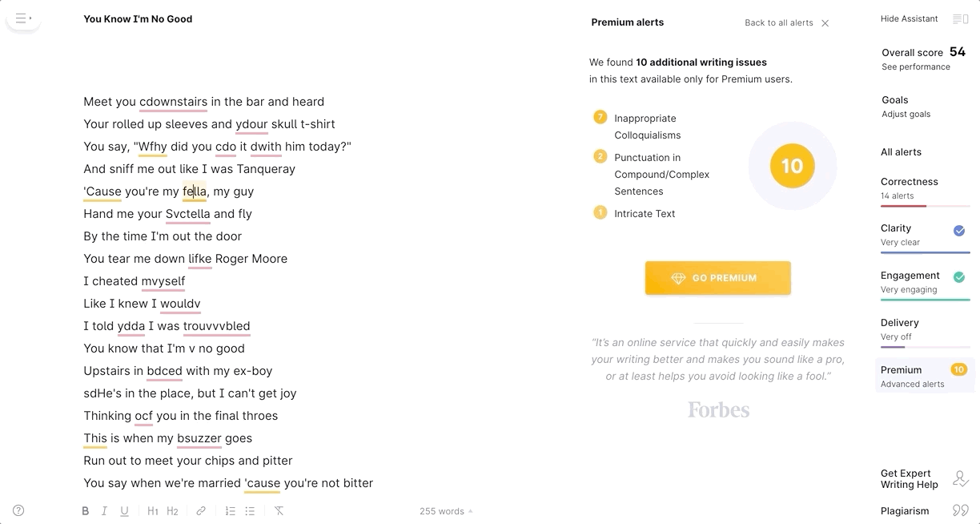Screen dimensions: 980x524
Task: Open Adjust goals
Action: [x=906, y=115]
